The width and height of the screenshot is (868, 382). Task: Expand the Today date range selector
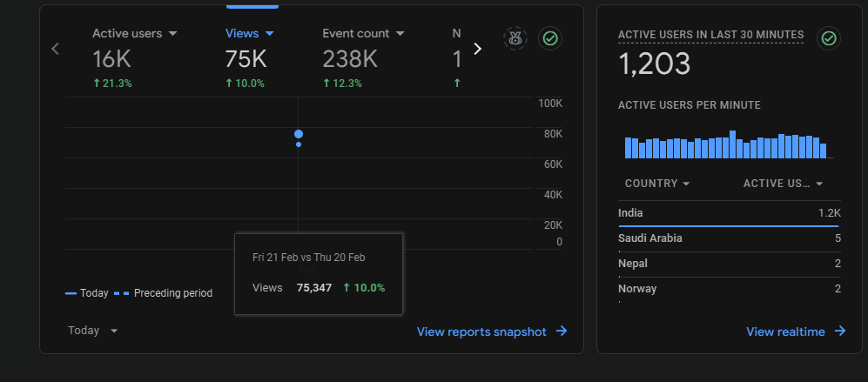click(x=93, y=331)
